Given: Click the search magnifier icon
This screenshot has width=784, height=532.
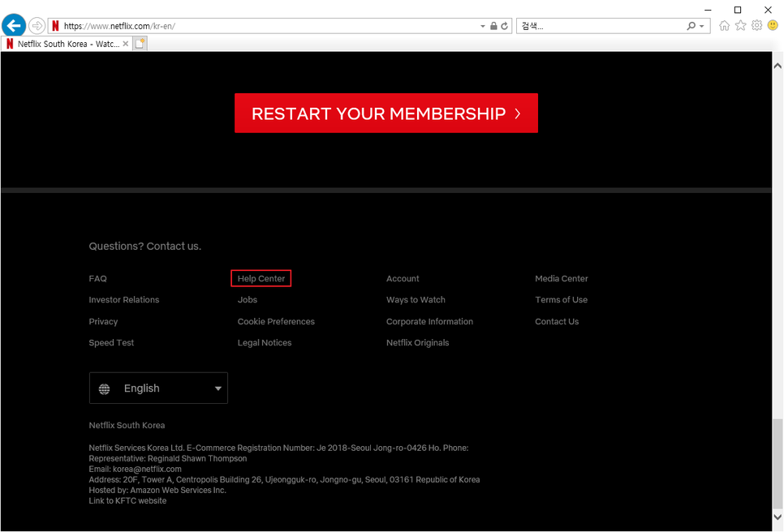Looking at the screenshot, I should [x=691, y=26].
